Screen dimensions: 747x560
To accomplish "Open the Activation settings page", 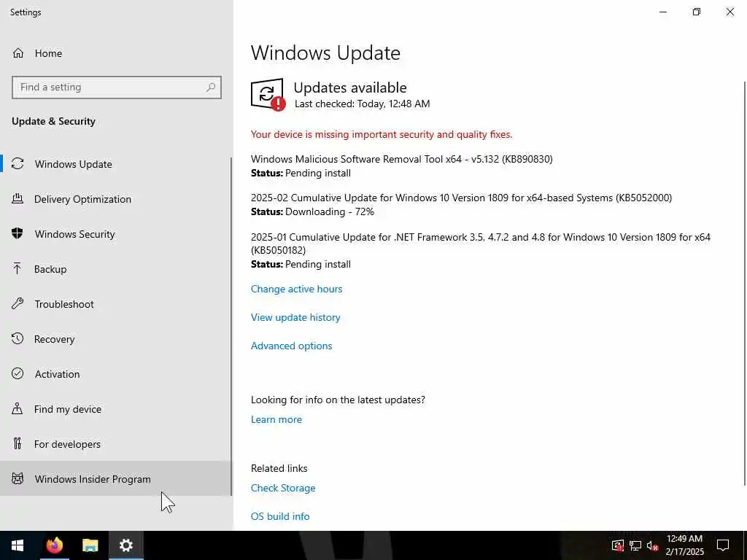I will point(115,374).
